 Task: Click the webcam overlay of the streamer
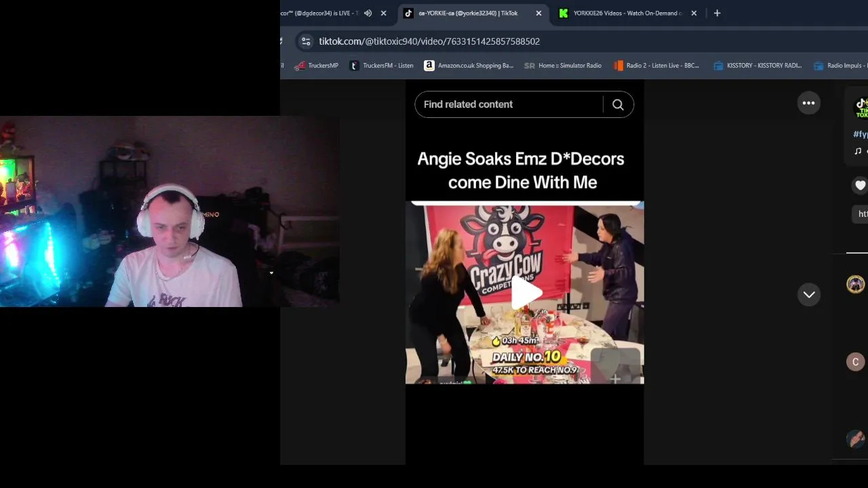(170, 211)
